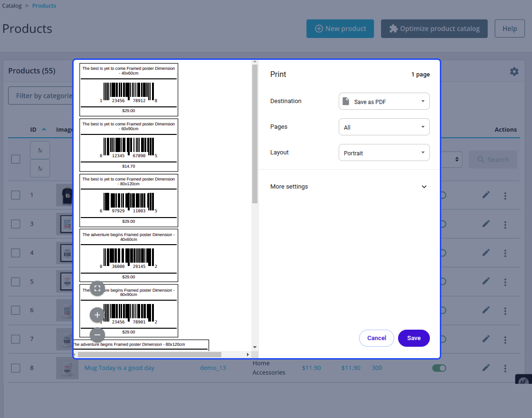Click the edit pencil for product ID 1
Screen dimensions: 532x418
[x=486, y=195]
